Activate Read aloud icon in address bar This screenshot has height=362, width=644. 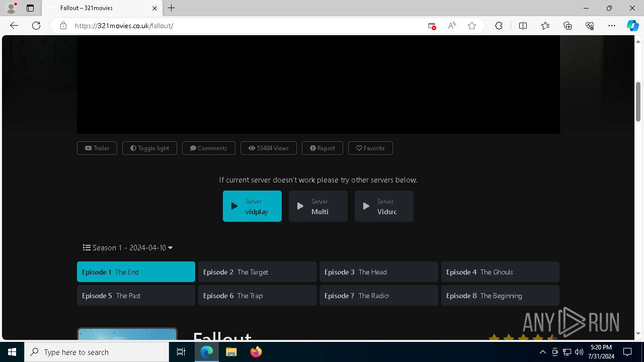(x=452, y=26)
